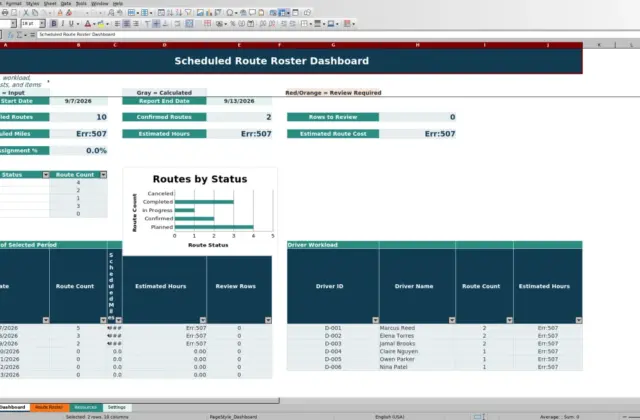Image resolution: width=640 pixels, height=420 pixels.
Task: Select column K header
Action: (599, 45)
